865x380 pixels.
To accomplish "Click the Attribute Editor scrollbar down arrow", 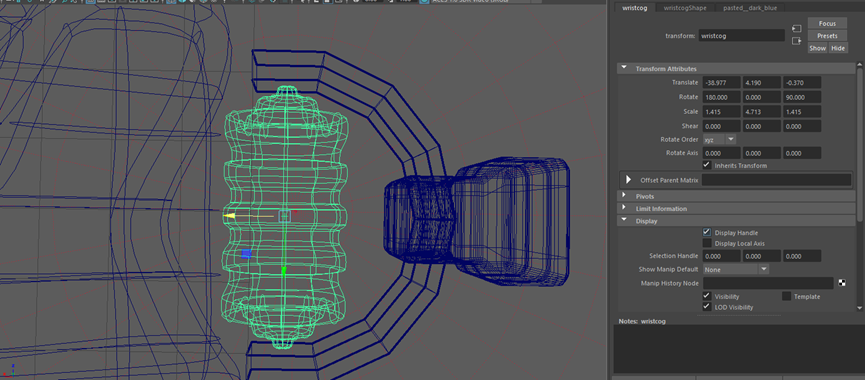I will tap(859, 308).
